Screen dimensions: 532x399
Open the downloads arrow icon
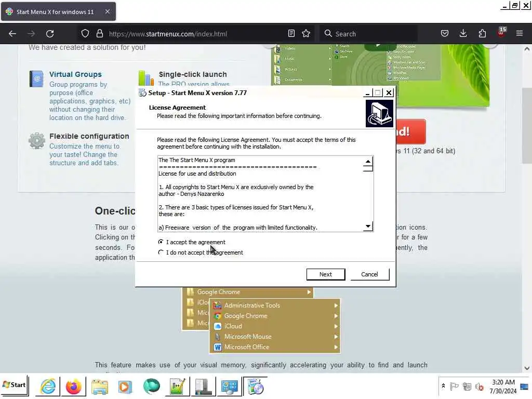point(463,33)
